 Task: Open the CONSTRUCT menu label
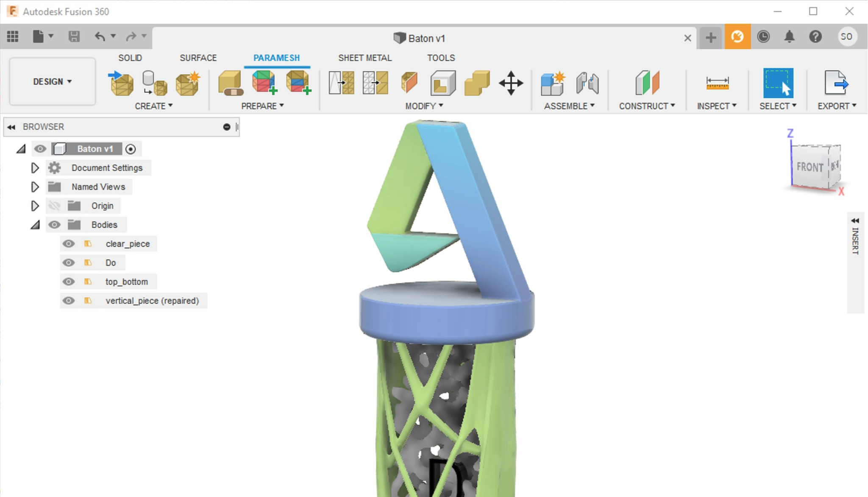click(x=647, y=106)
